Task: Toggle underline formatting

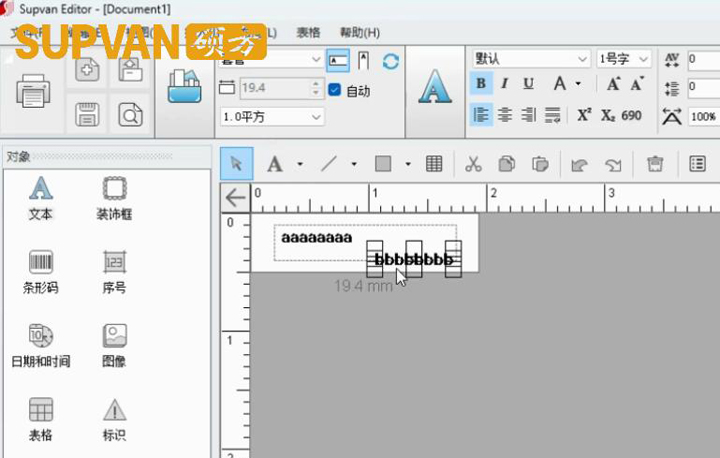Action: pos(529,84)
